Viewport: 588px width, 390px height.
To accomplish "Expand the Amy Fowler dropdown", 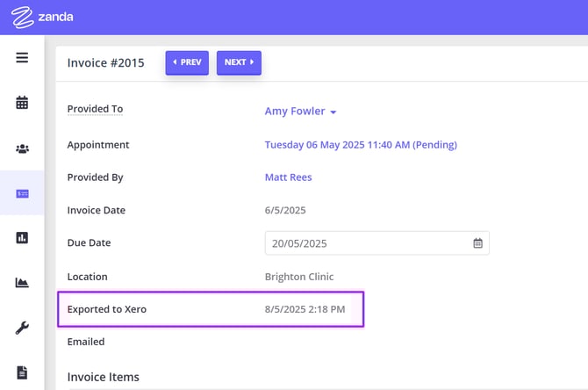I will (x=301, y=112).
